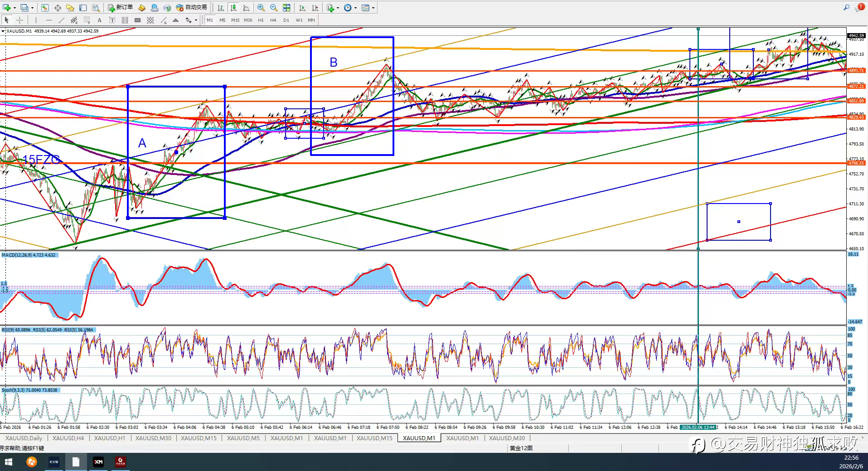Click the zoom out magnifier icon

point(274,8)
